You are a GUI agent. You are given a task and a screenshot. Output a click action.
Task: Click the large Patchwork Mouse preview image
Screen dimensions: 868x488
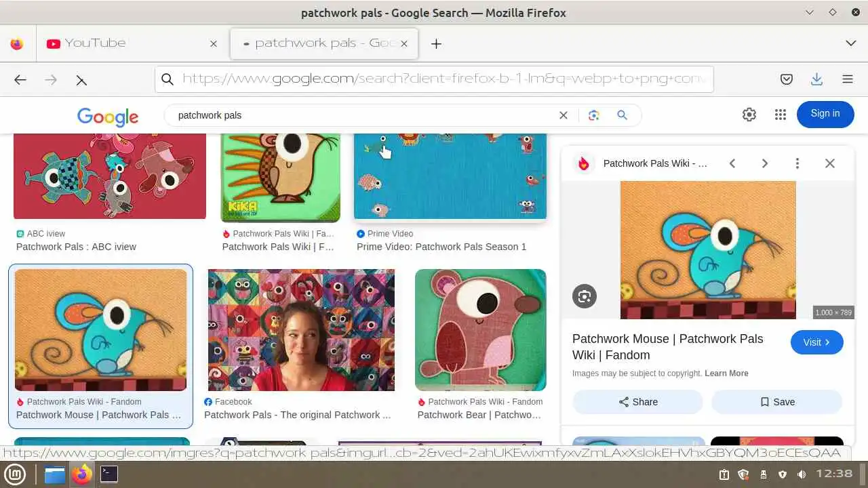[708, 250]
